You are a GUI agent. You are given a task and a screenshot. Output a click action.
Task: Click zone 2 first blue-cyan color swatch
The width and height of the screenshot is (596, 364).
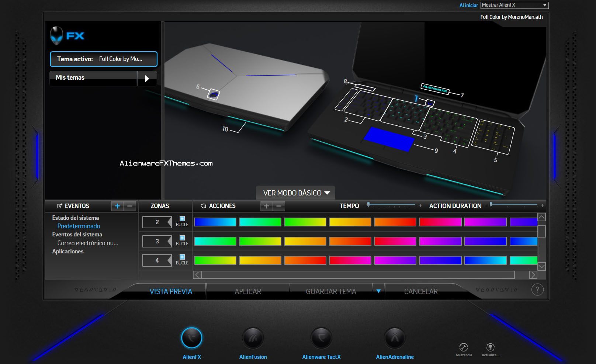[x=215, y=222]
